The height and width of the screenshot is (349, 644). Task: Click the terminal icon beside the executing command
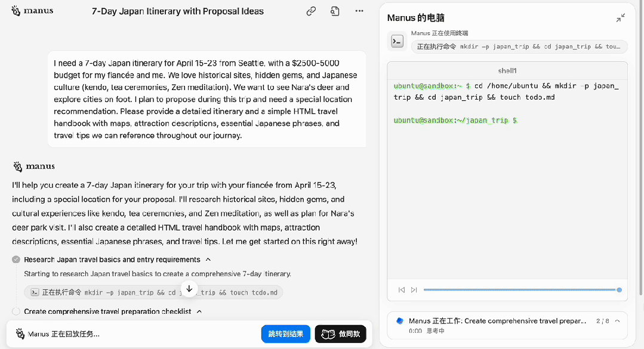click(35, 292)
